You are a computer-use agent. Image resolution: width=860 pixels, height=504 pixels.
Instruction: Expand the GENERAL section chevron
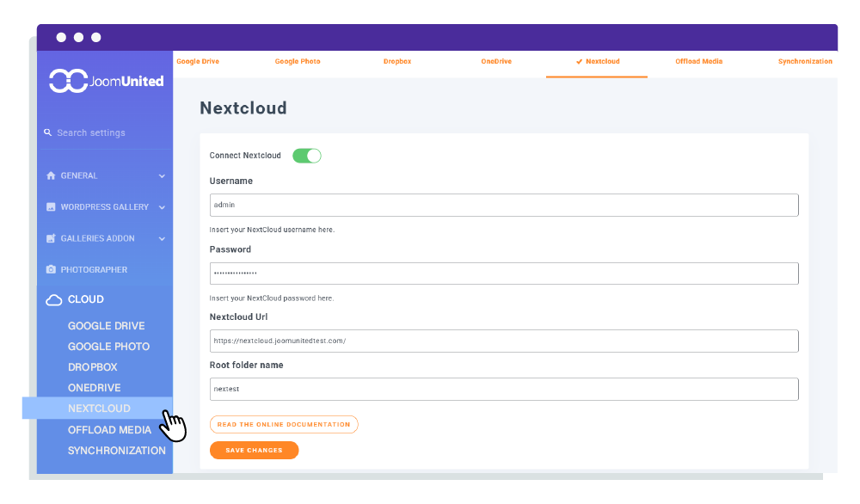pos(161,175)
